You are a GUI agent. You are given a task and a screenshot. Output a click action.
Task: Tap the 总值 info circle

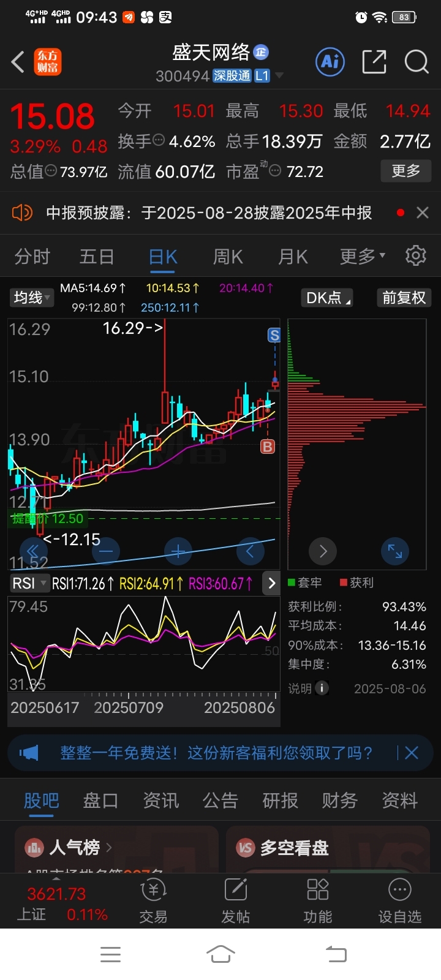click(x=51, y=171)
